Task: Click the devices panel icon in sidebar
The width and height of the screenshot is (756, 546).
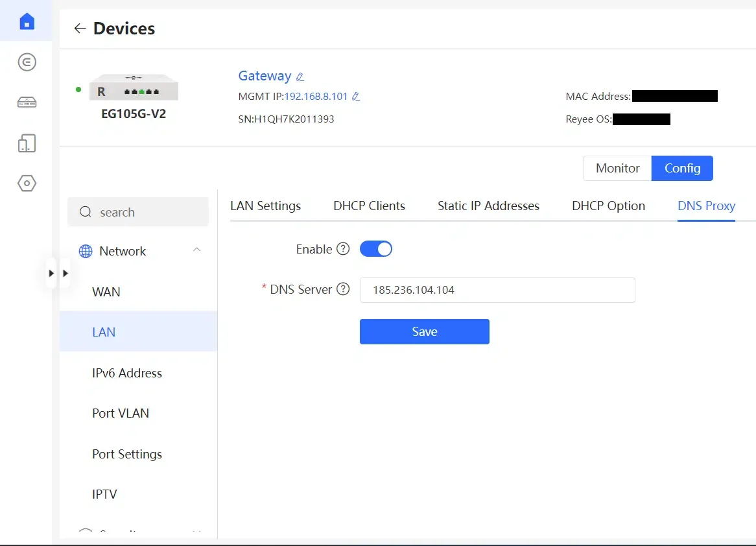Action: 27,143
